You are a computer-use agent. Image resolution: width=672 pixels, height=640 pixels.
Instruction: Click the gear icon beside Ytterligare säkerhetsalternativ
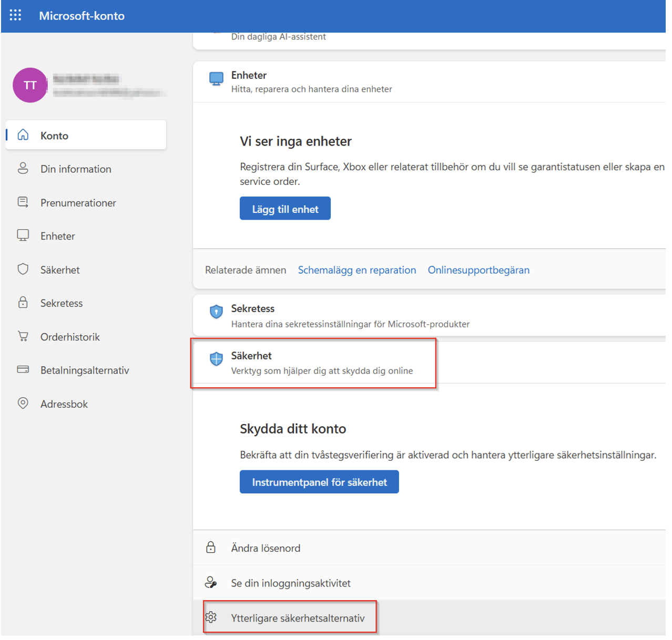click(211, 617)
